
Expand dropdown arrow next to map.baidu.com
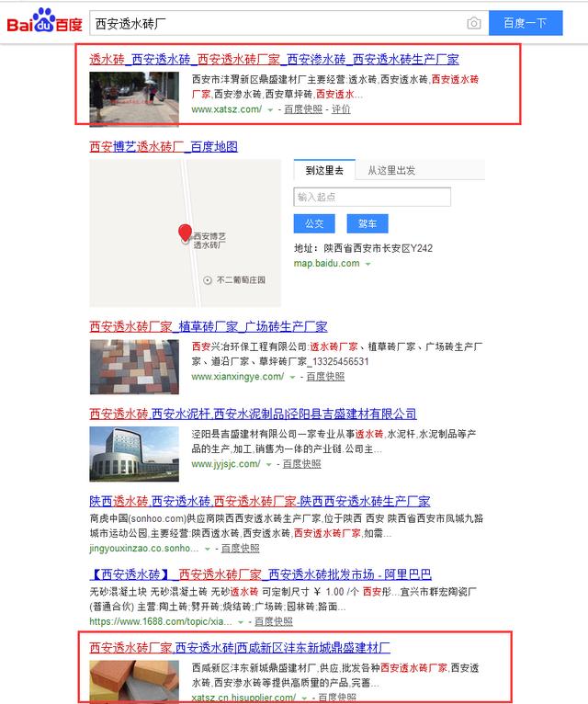coord(368,264)
